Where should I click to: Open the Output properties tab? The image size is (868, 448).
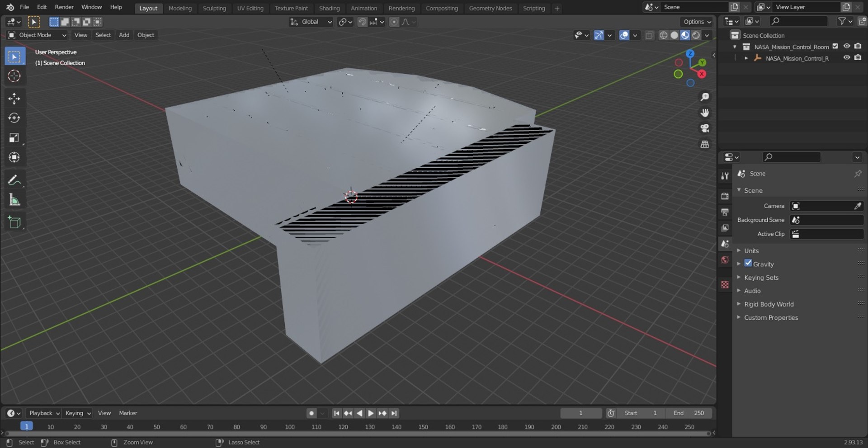click(x=725, y=212)
